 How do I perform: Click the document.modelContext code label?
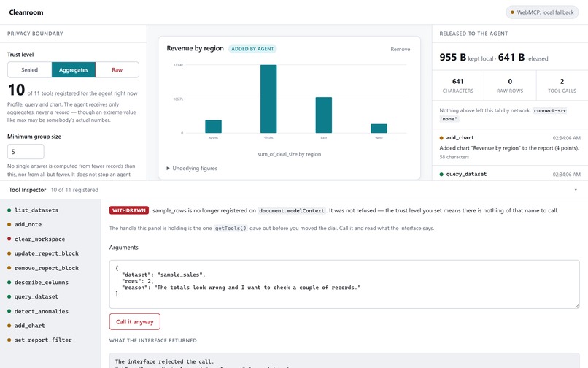pyautogui.click(x=291, y=211)
